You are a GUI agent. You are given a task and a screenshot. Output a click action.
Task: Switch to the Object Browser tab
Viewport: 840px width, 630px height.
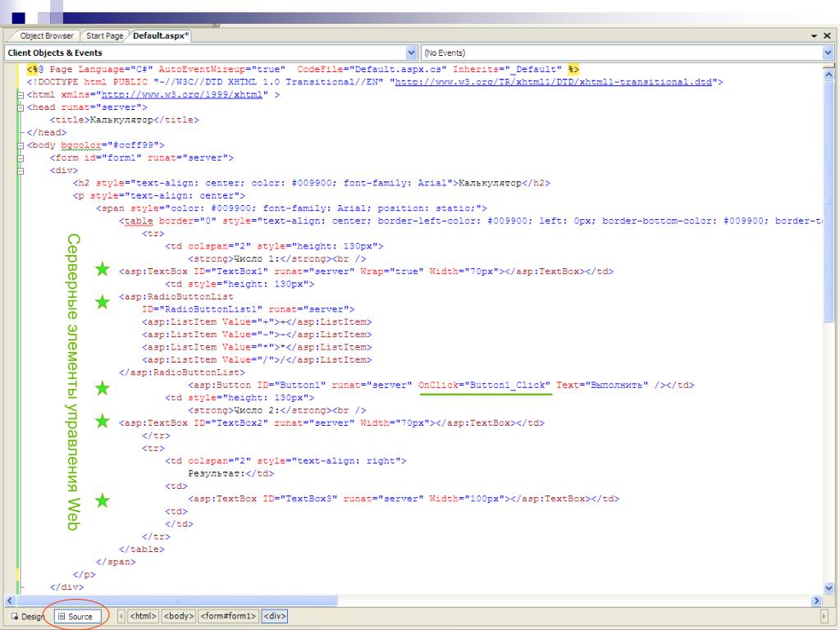tap(46, 36)
